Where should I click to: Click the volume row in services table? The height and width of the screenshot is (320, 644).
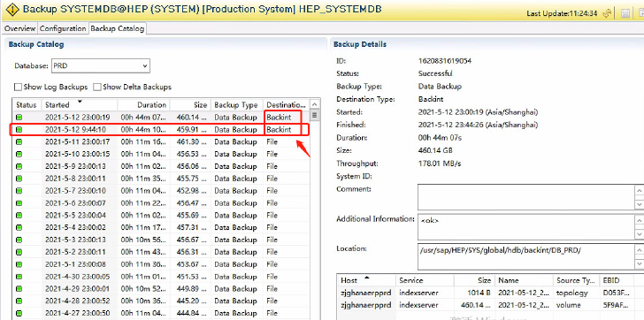tap(490, 305)
